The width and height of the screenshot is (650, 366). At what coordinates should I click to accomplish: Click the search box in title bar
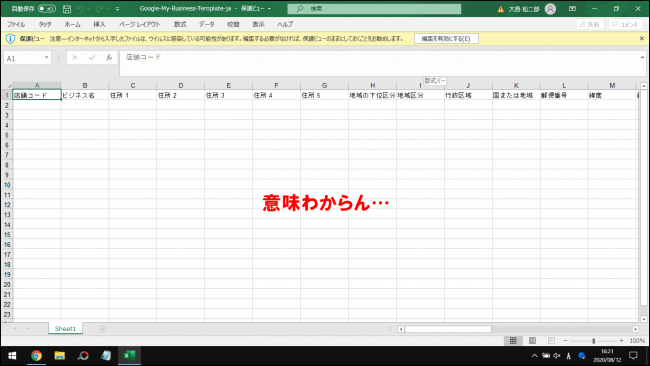coord(374,9)
